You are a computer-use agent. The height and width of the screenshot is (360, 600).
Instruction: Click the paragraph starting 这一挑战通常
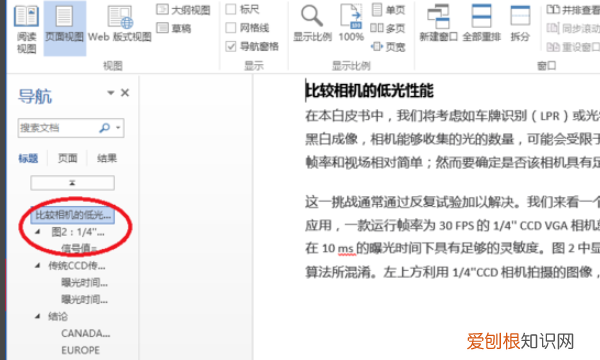(x=452, y=237)
